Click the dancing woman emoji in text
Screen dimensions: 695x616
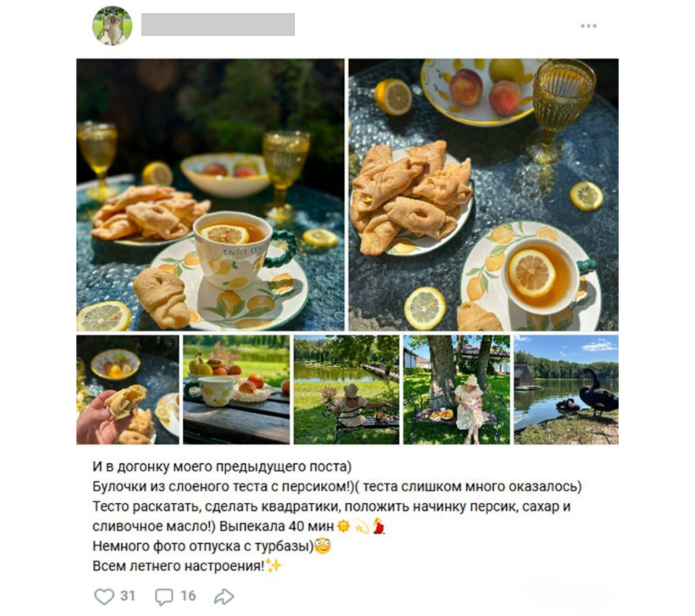(379, 526)
